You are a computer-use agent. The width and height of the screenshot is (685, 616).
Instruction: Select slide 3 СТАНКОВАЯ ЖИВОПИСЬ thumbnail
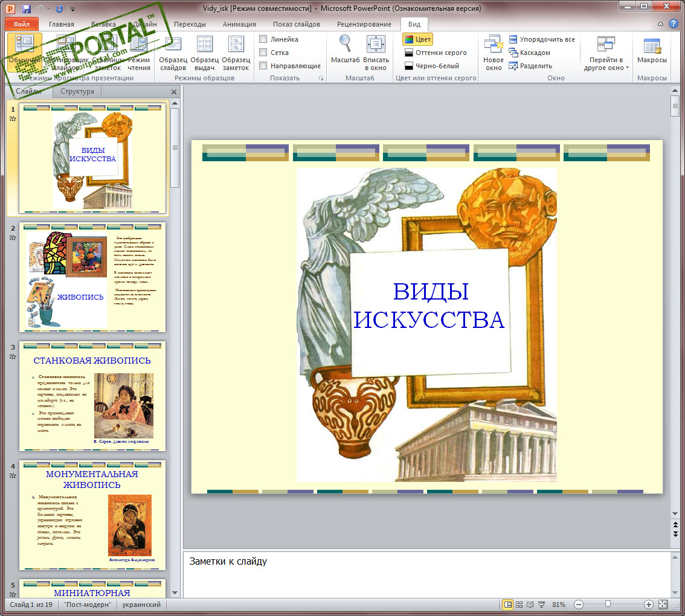[92, 396]
